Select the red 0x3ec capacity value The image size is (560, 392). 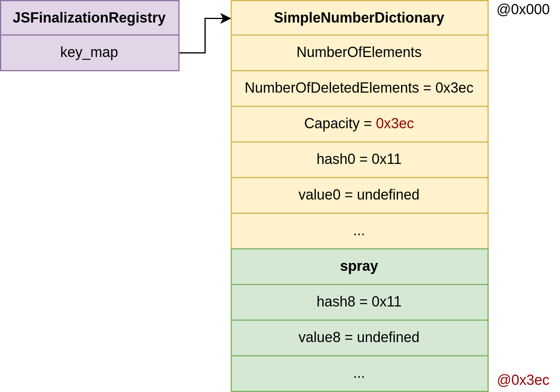[x=395, y=124]
